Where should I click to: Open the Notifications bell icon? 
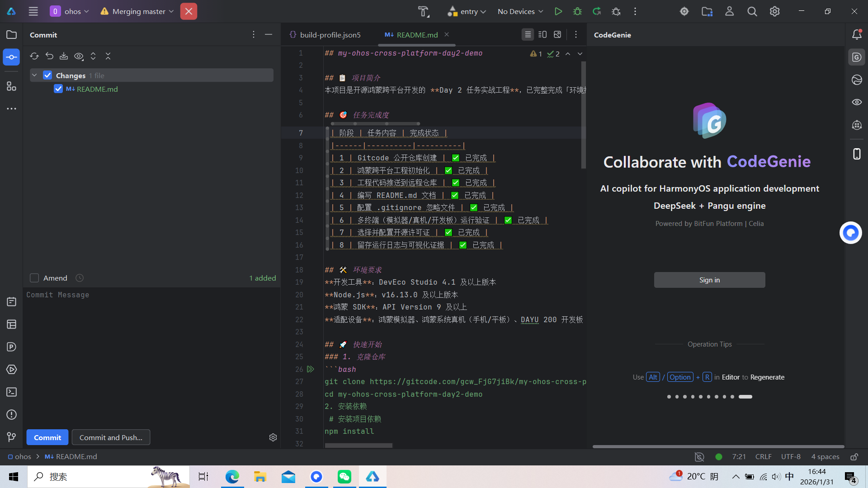[x=857, y=35]
